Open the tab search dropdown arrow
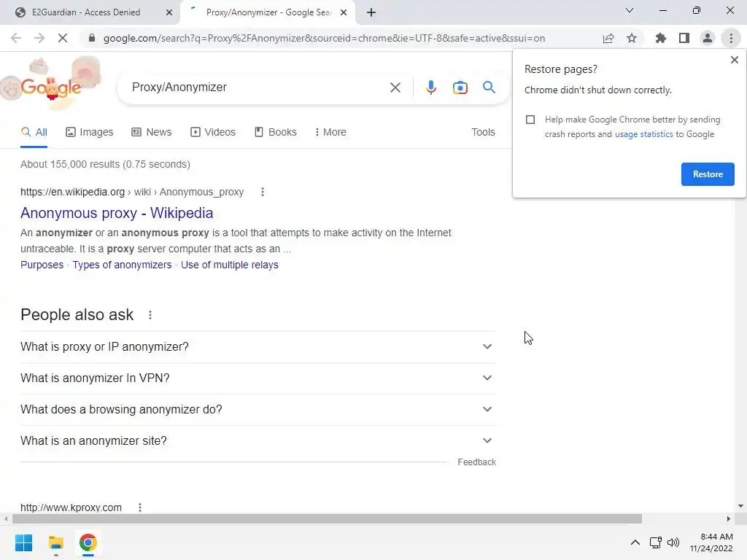 click(x=630, y=10)
